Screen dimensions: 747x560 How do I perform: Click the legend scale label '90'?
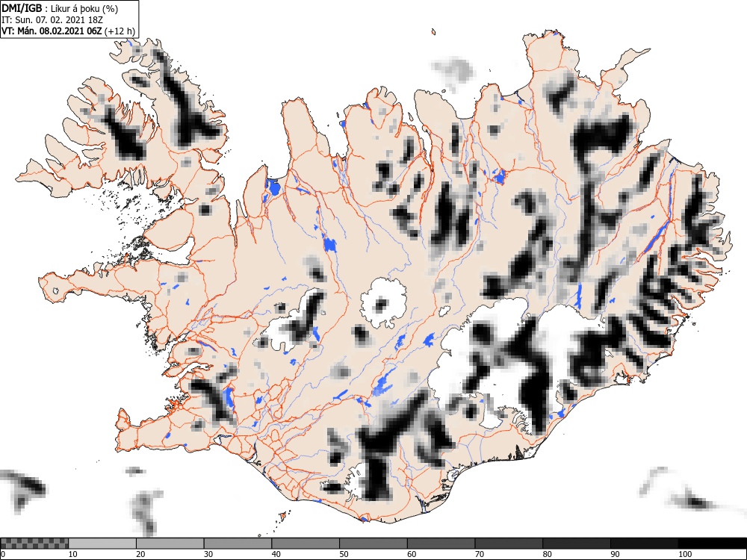point(615,554)
